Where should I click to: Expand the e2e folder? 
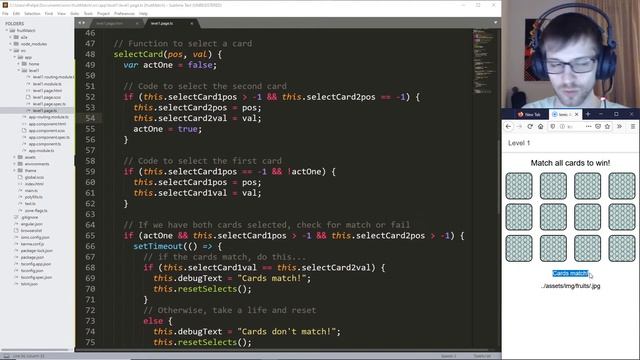coord(11,37)
